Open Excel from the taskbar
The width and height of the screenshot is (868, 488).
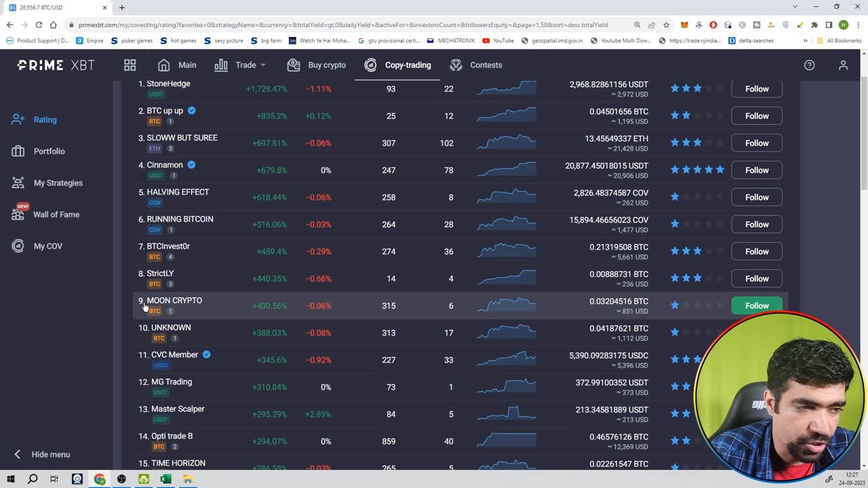point(165,479)
